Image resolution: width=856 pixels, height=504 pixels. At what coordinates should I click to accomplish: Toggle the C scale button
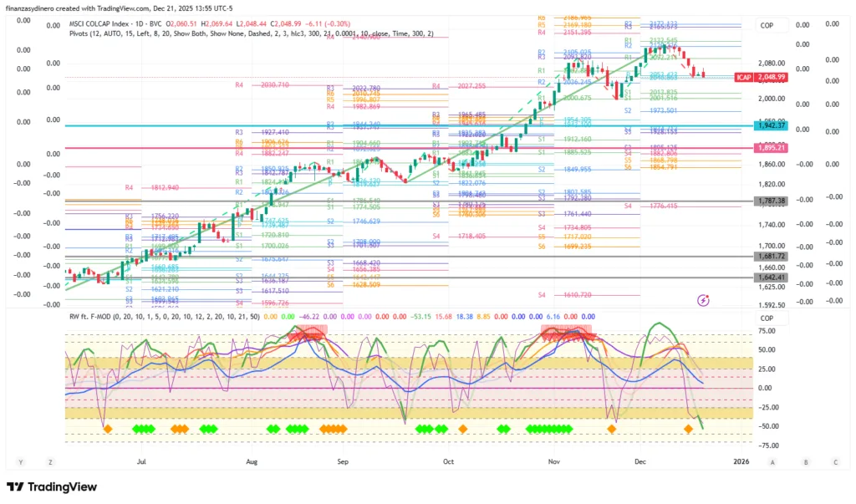coord(835,461)
